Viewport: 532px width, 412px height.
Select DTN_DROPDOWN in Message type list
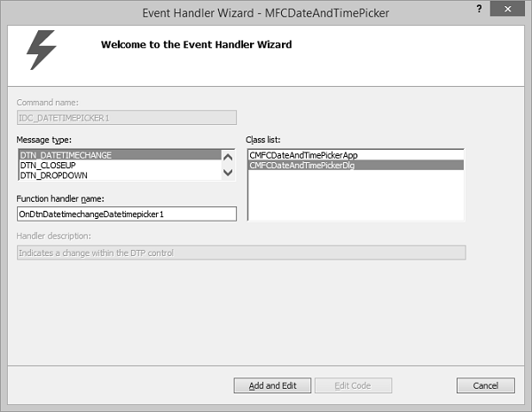[120, 175]
